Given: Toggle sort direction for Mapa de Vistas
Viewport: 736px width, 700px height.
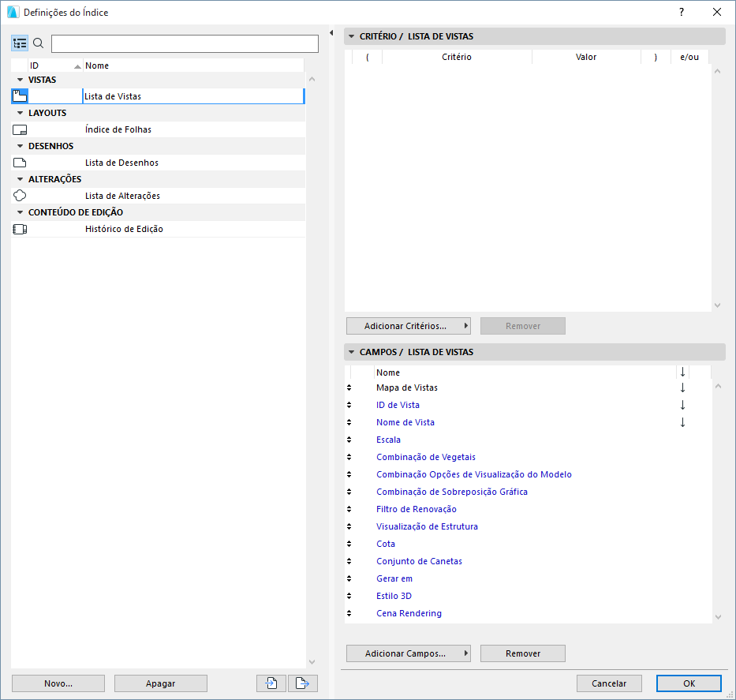Looking at the screenshot, I should [682, 387].
